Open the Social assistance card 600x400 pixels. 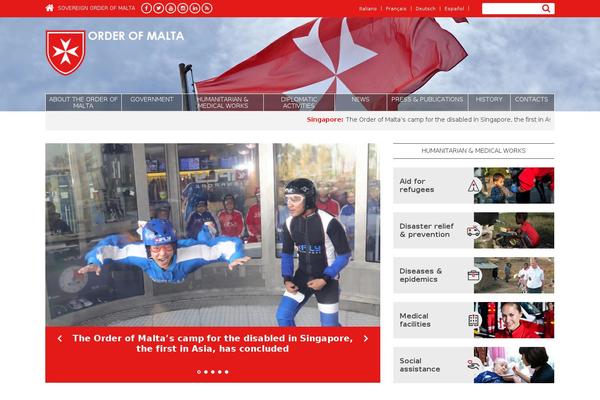click(474, 365)
